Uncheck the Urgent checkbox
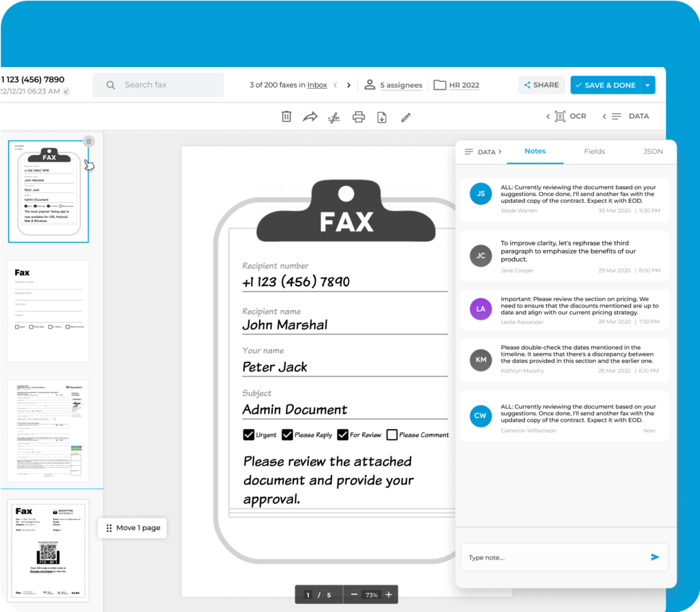Viewport: 700px width, 612px height. pyautogui.click(x=250, y=434)
